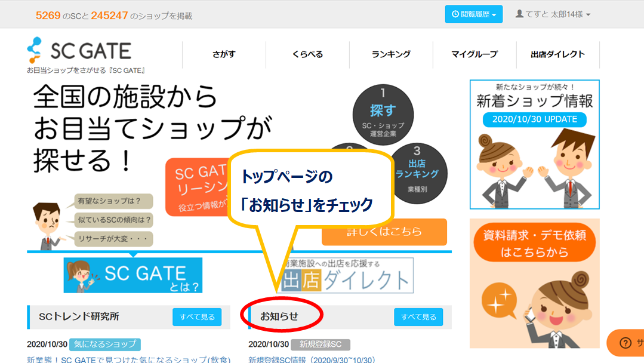Click the clock icon in 閲覧履歴
The height and width of the screenshot is (363, 644).
(x=455, y=14)
